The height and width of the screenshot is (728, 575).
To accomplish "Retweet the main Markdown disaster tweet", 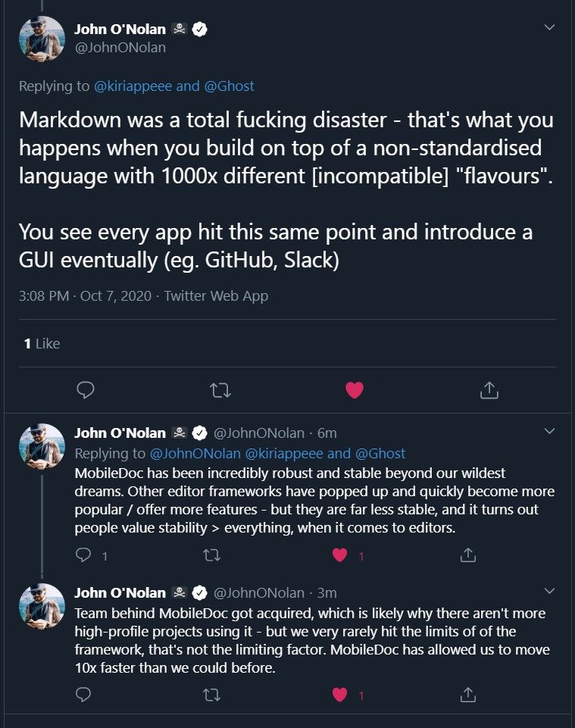I will [x=220, y=390].
